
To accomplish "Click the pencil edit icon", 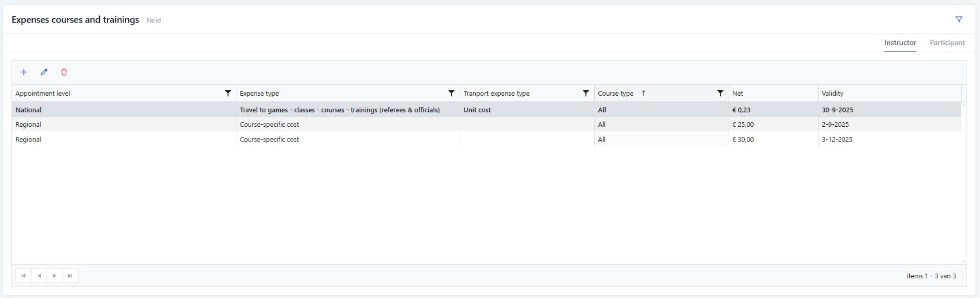I will (x=44, y=72).
